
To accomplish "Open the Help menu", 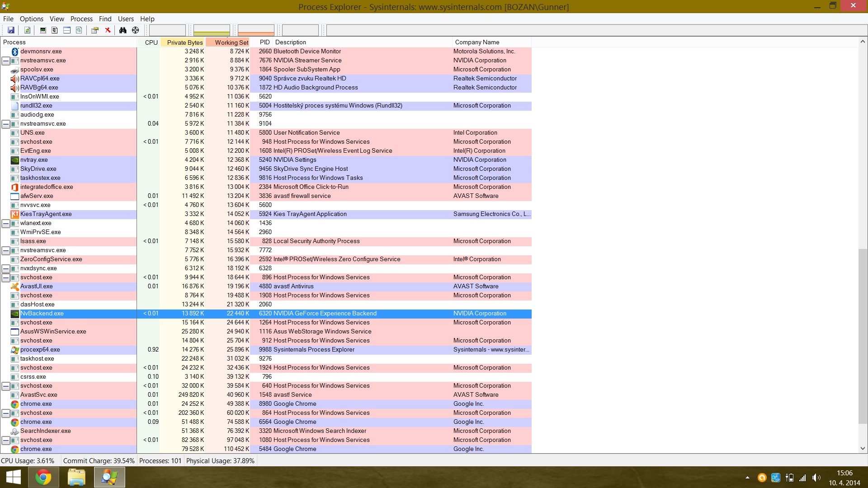I will tap(147, 19).
